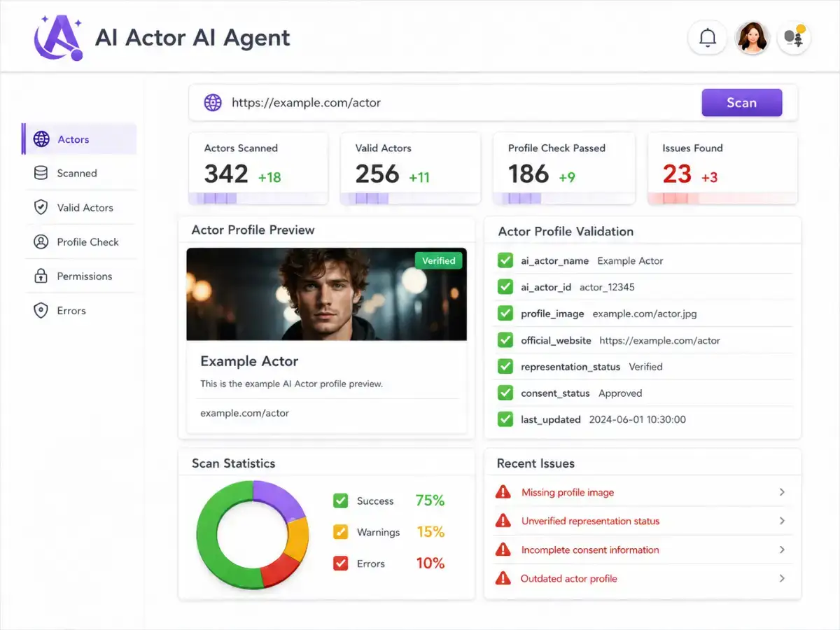Click the Profile Check Passed 186 count

528,174
